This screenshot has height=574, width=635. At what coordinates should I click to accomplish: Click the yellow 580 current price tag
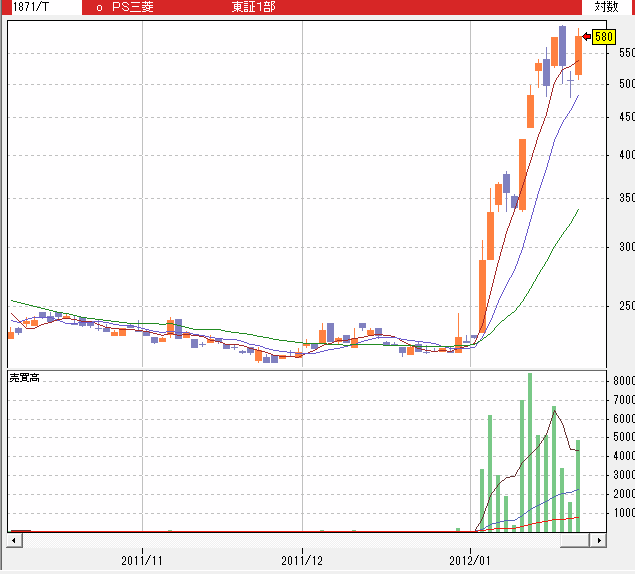tap(604, 37)
